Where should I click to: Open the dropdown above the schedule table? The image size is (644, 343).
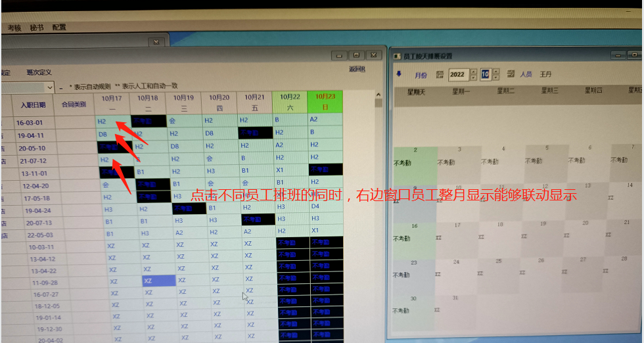click(x=50, y=87)
